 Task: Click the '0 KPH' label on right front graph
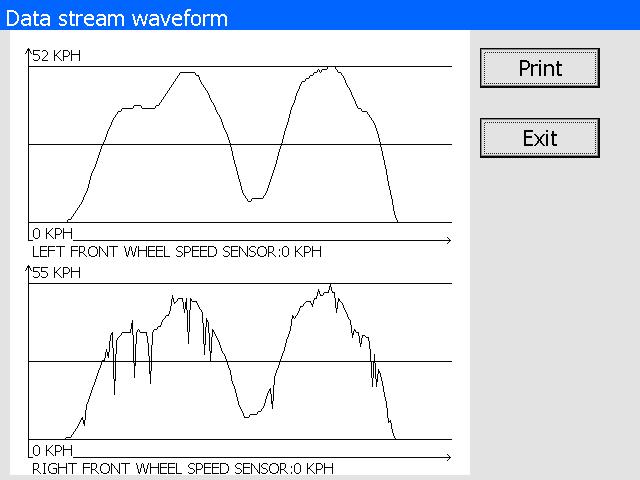[x=52, y=451]
